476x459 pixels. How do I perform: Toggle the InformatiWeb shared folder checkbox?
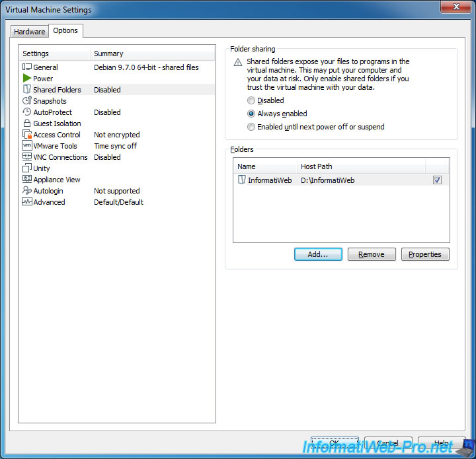437,180
